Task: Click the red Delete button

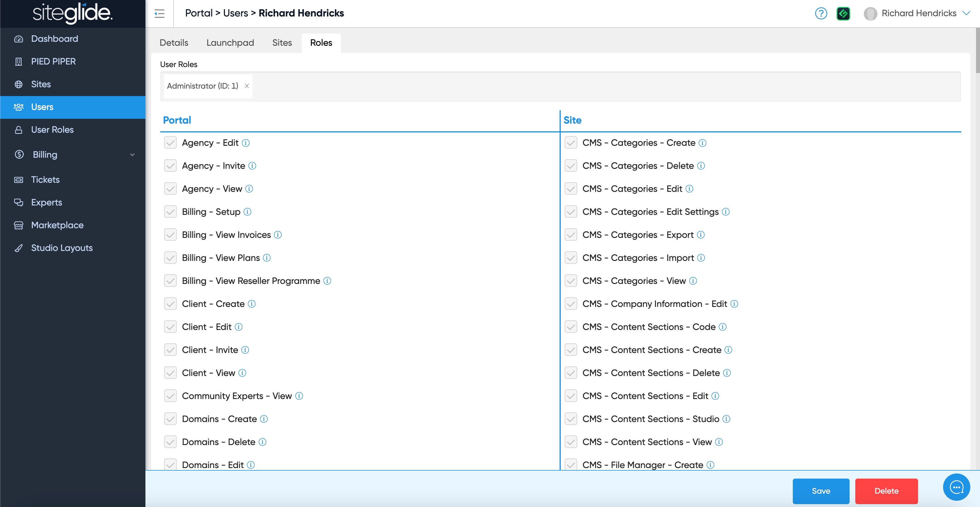Action: 886,491
